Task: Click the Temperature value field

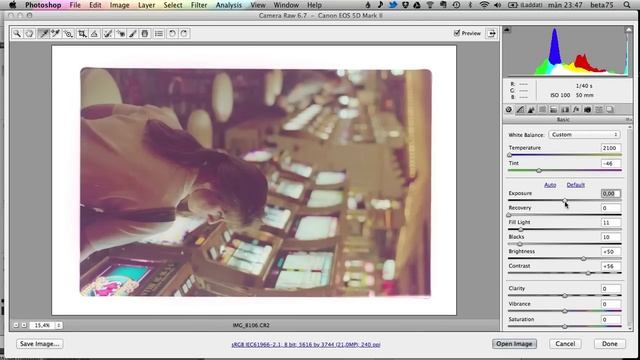Action: tap(611, 148)
